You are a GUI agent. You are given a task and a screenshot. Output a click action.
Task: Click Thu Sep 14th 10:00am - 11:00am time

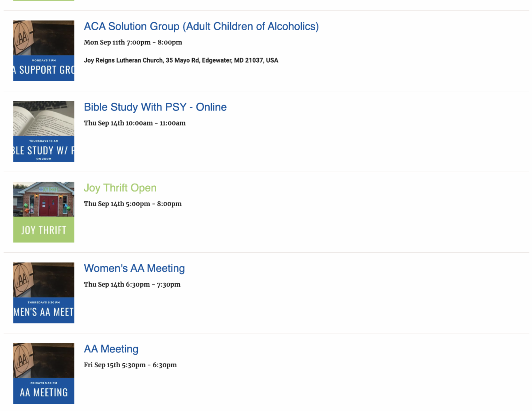(135, 123)
